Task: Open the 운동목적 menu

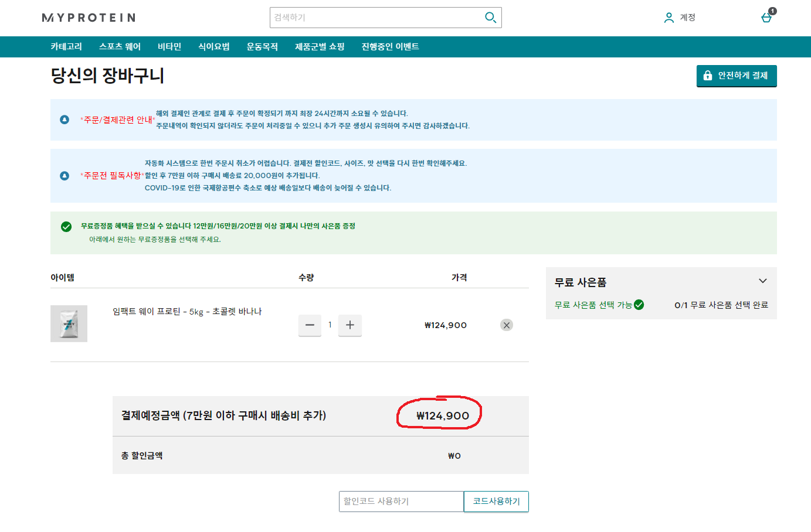Action: [262, 46]
